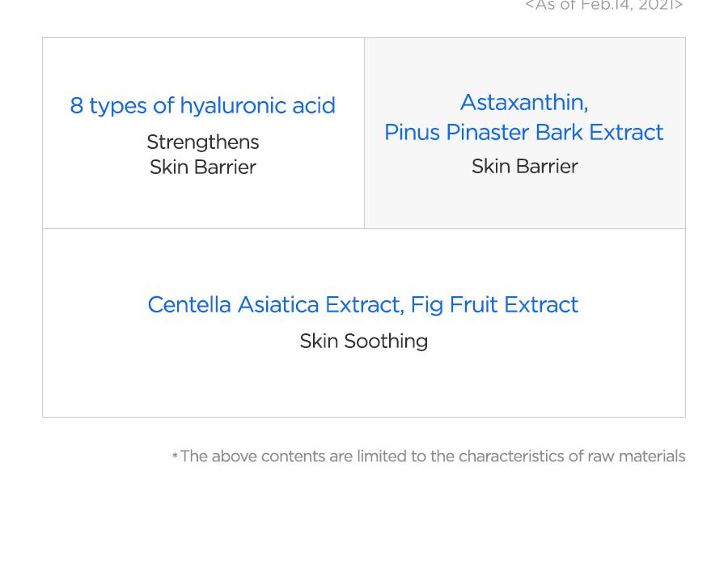
Task: Click the word "acid" in the blue heading
Action: coord(314,105)
